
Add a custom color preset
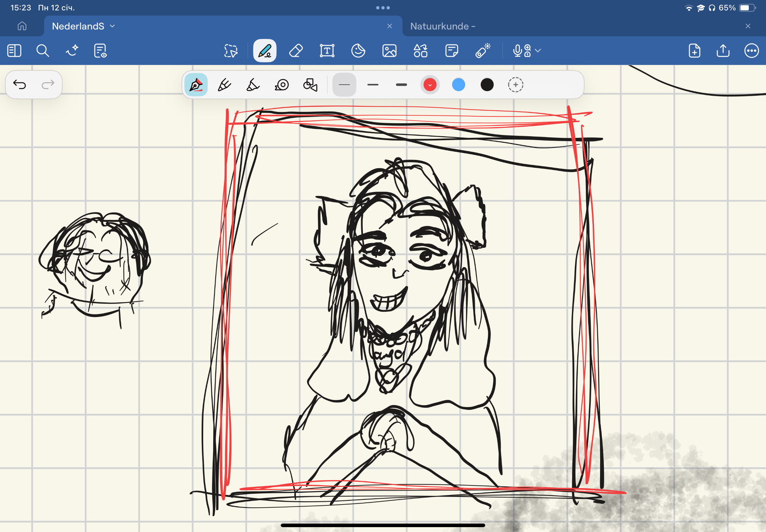coord(515,85)
